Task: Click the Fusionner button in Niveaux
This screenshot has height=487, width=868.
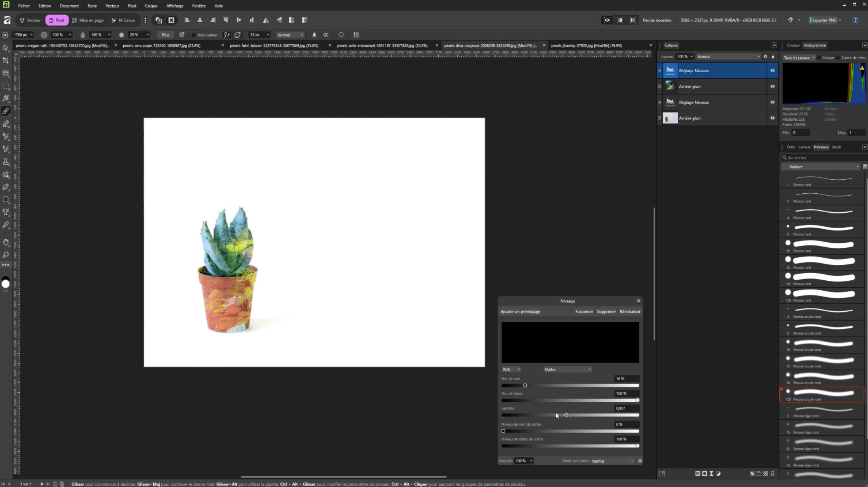Action: tap(584, 312)
